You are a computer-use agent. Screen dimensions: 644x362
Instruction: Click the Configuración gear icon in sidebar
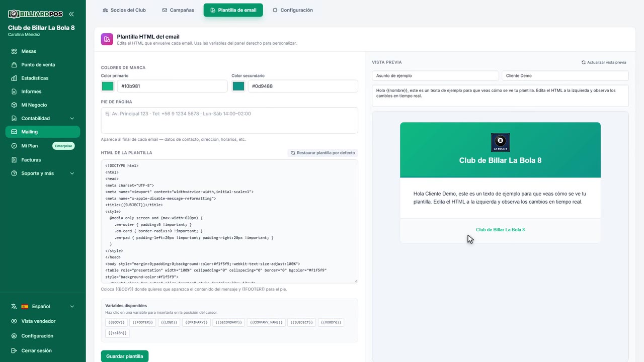point(14,336)
